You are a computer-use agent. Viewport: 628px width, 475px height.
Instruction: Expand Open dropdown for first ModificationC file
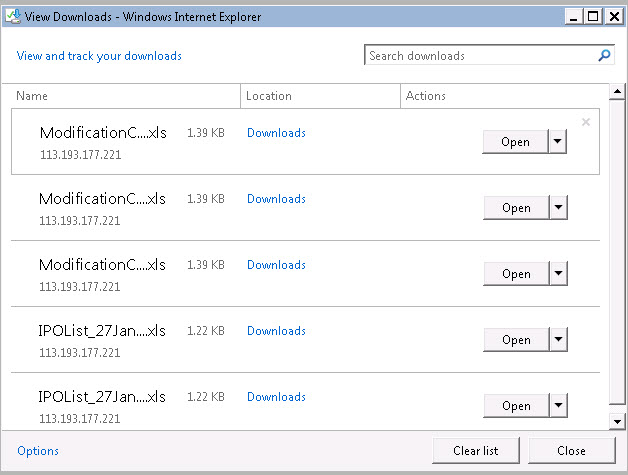point(558,142)
